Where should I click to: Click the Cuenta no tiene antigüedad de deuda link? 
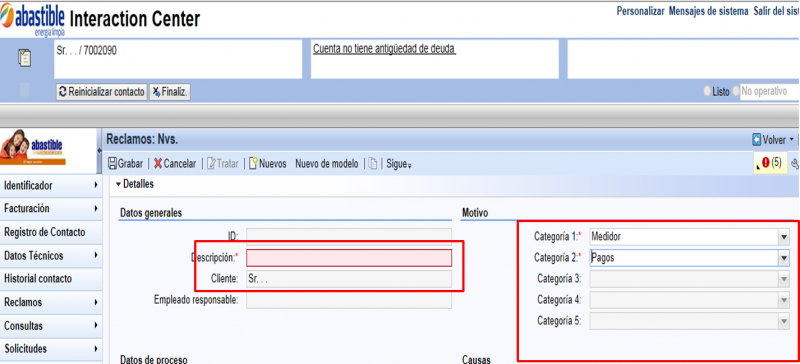pyautogui.click(x=384, y=49)
